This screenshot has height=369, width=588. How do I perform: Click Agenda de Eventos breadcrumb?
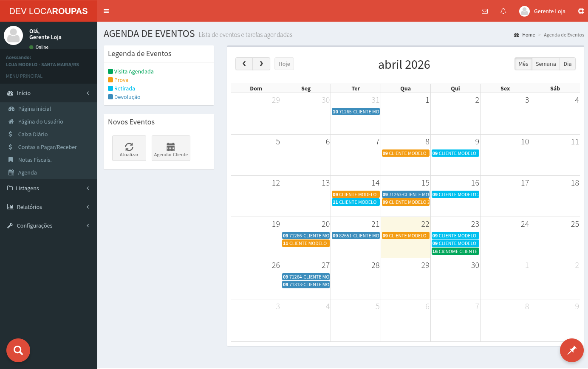click(564, 35)
